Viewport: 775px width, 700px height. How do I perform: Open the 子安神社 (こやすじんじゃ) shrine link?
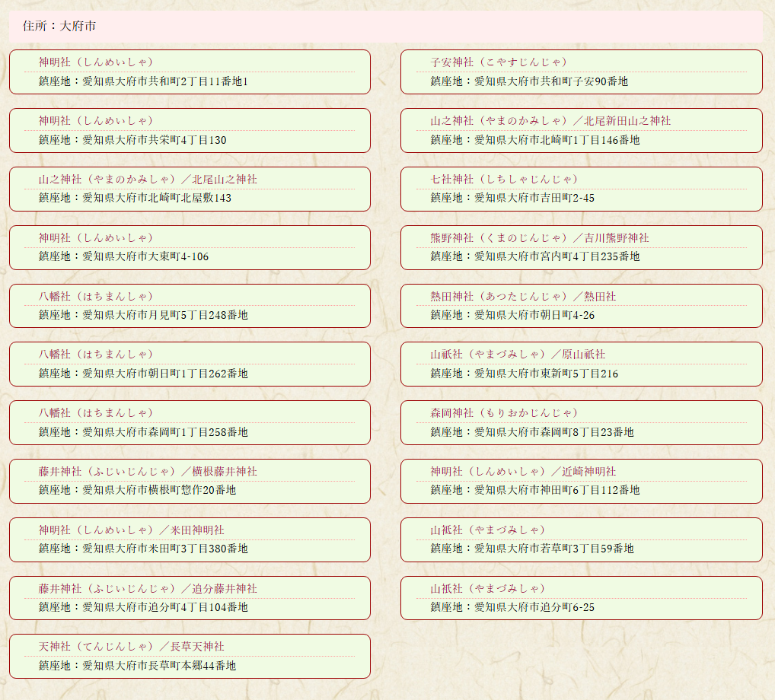pos(499,62)
